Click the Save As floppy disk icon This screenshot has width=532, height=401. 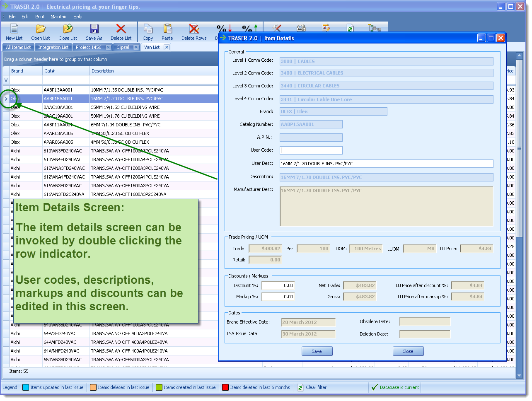pyautogui.click(x=94, y=29)
